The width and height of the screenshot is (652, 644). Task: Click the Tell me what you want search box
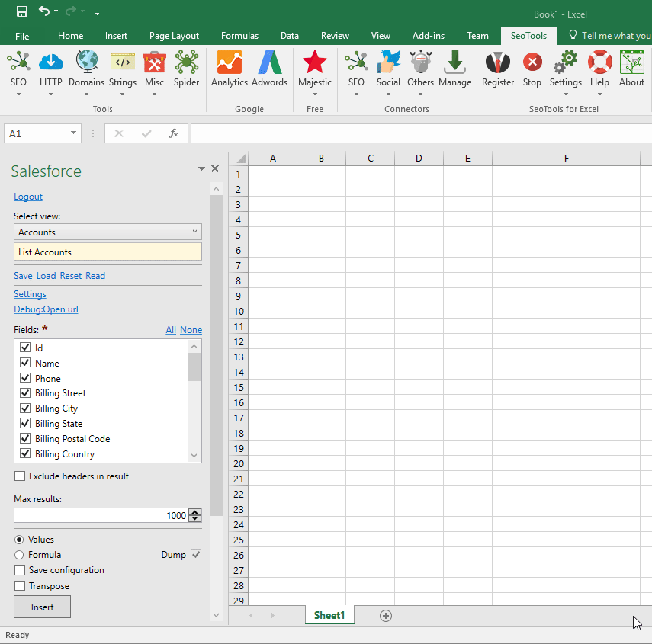[x=609, y=36]
